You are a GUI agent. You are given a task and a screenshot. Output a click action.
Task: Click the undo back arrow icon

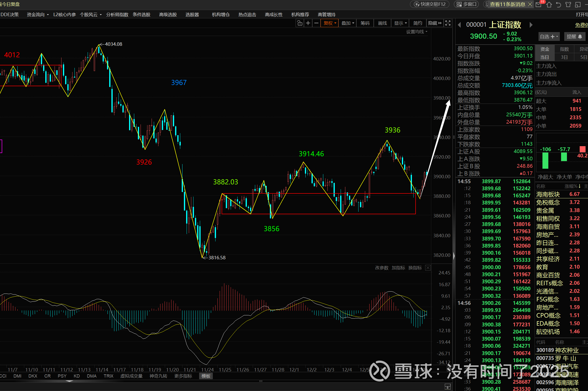click(x=559, y=4)
